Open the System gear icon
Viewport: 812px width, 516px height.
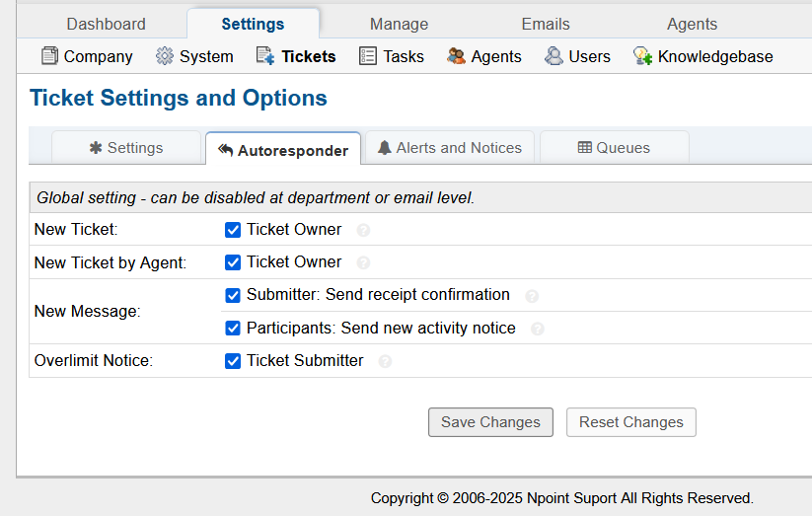tap(164, 55)
